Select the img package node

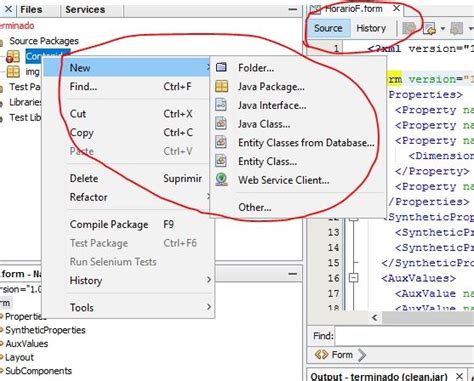(32, 72)
